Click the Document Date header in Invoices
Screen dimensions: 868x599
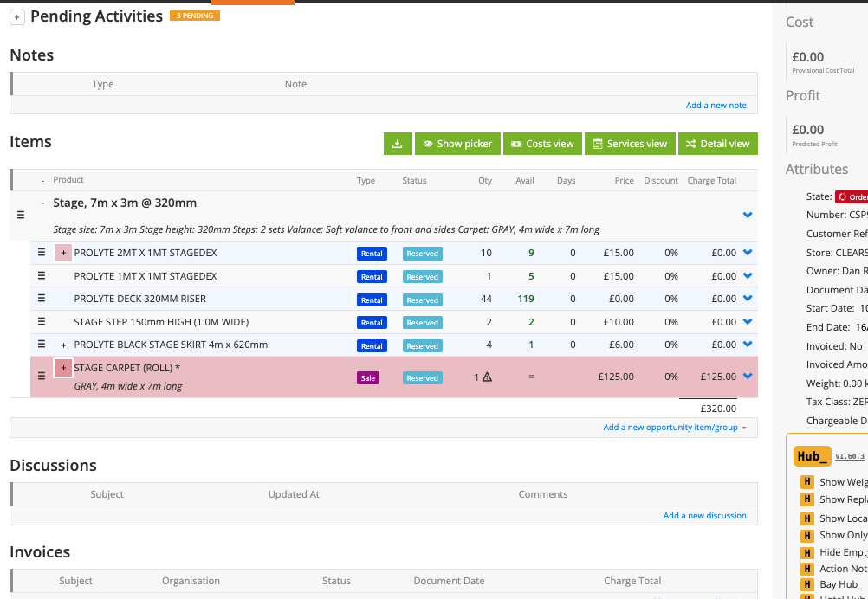[449, 581]
